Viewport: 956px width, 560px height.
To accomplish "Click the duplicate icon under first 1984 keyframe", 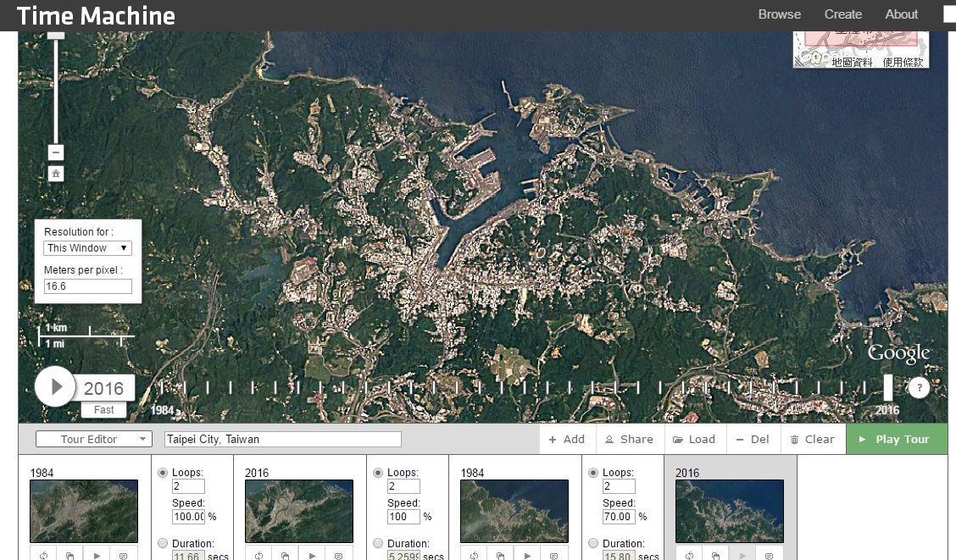I will pyautogui.click(x=70, y=555).
